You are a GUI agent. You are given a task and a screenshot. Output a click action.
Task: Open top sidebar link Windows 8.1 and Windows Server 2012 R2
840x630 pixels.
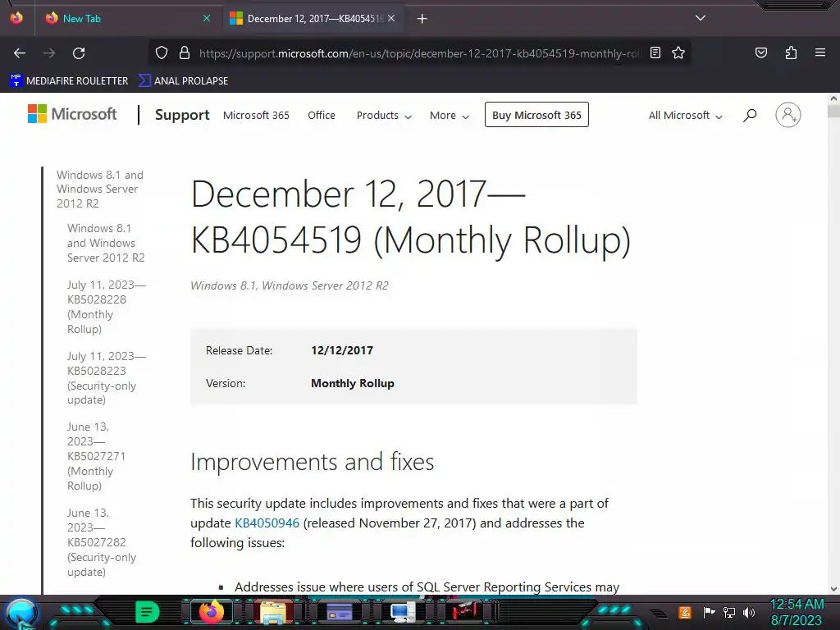click(100, 189)
